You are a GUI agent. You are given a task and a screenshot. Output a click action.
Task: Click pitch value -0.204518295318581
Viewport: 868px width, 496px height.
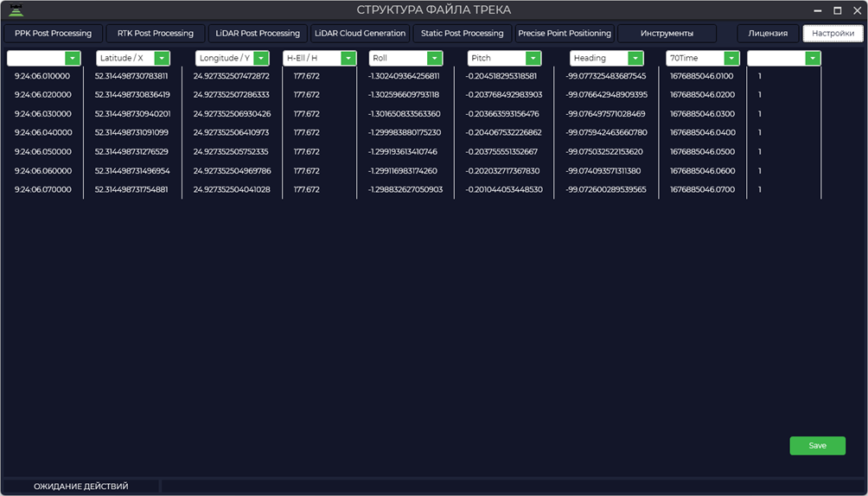click(501, 76)
